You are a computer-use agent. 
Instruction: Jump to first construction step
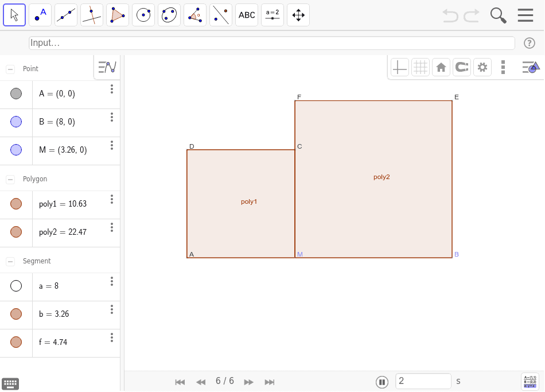coord(180,382)
